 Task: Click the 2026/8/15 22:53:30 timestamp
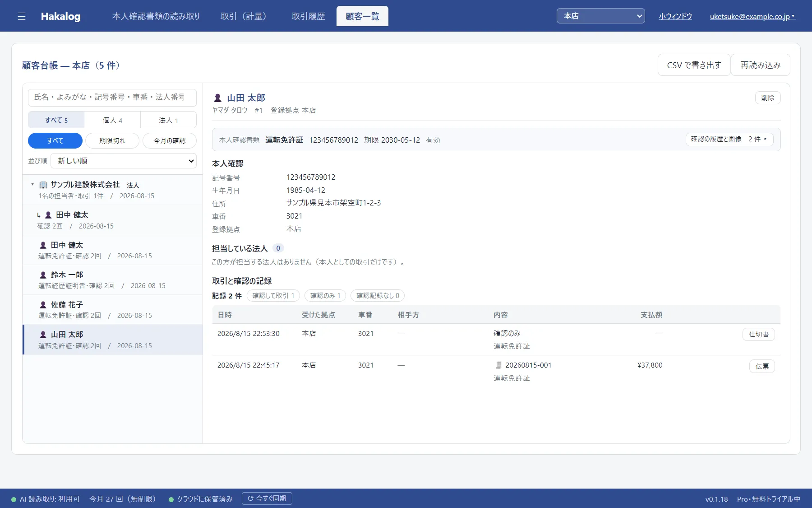pyautogui.click(x=249, y=333)
